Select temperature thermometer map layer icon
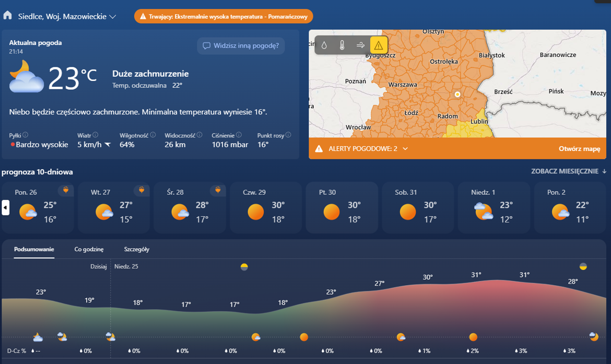Viewport: 611px width, 364px height. [342, 45]
